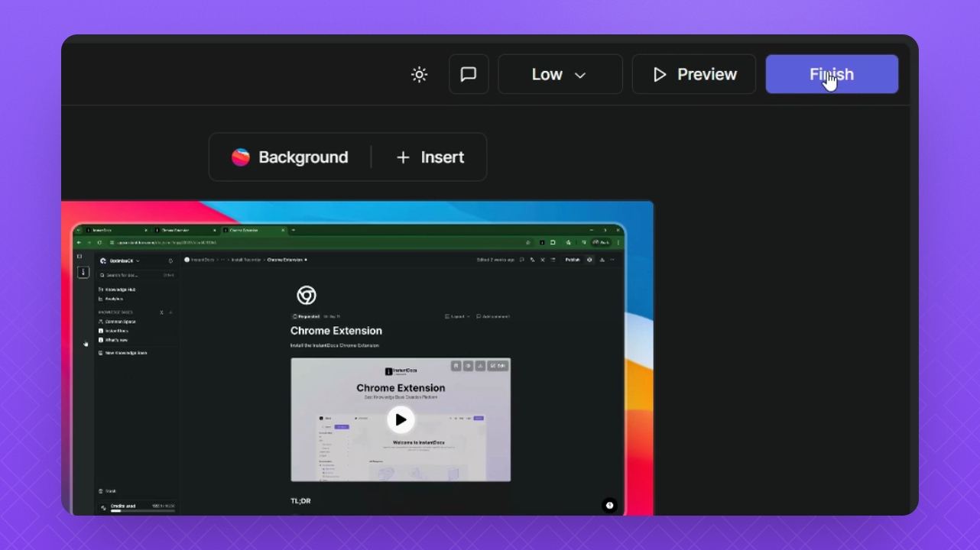Screen dimensions: 980x550
Task: Click the colorful Background swatch circle
Action: pos(241,157)
